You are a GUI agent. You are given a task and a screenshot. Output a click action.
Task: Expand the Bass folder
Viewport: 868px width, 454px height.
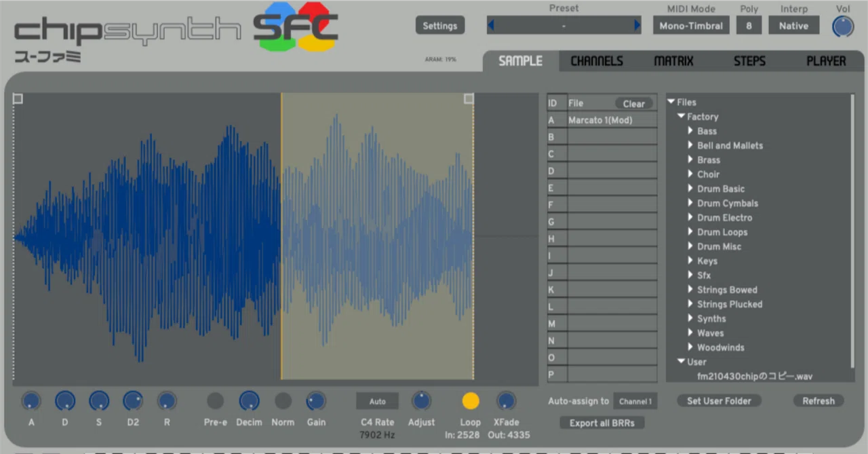click(x=691, y=131)
